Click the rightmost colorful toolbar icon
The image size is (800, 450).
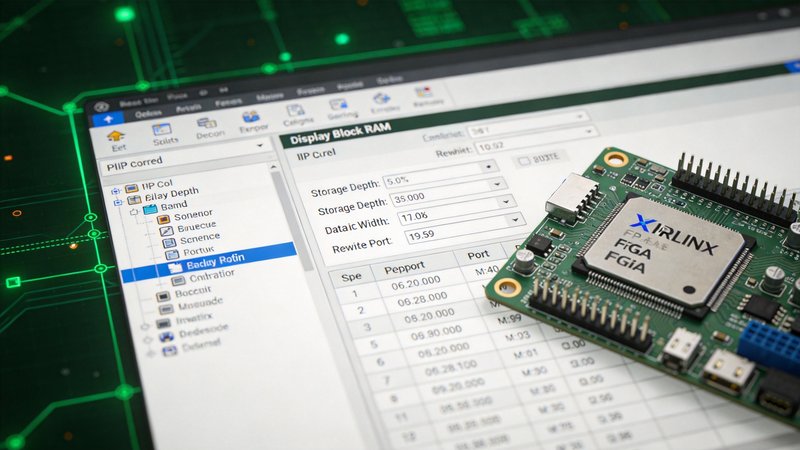[x=423, y=92]
